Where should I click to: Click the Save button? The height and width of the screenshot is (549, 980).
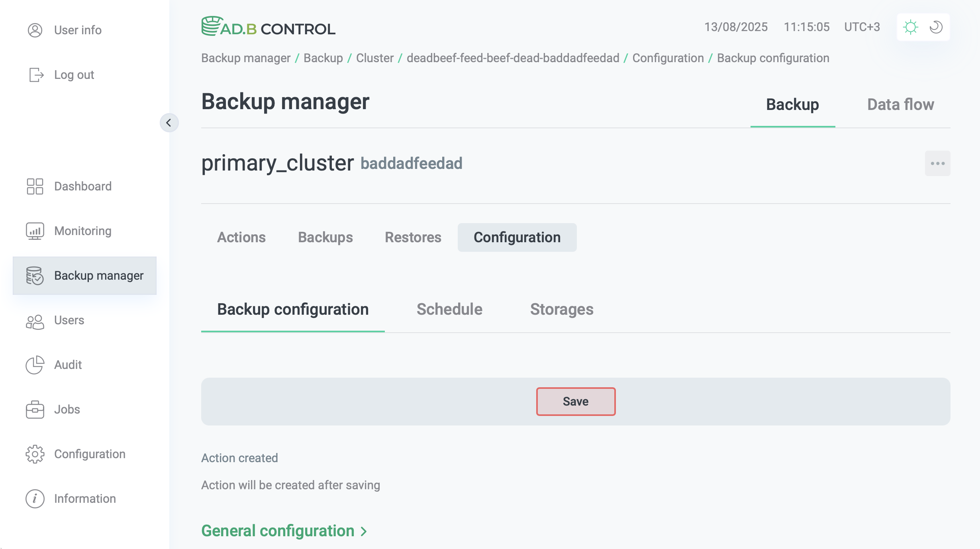click(x=576, y=401)
